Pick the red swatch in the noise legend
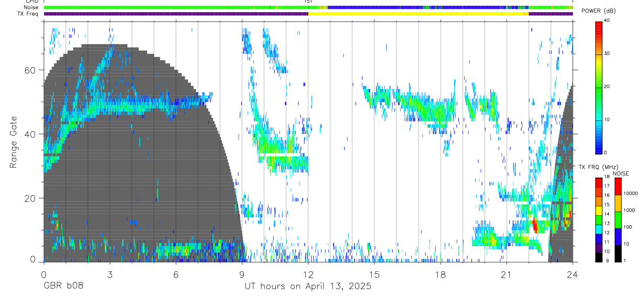This screenshot has height=297, width=644. [618, 186]
